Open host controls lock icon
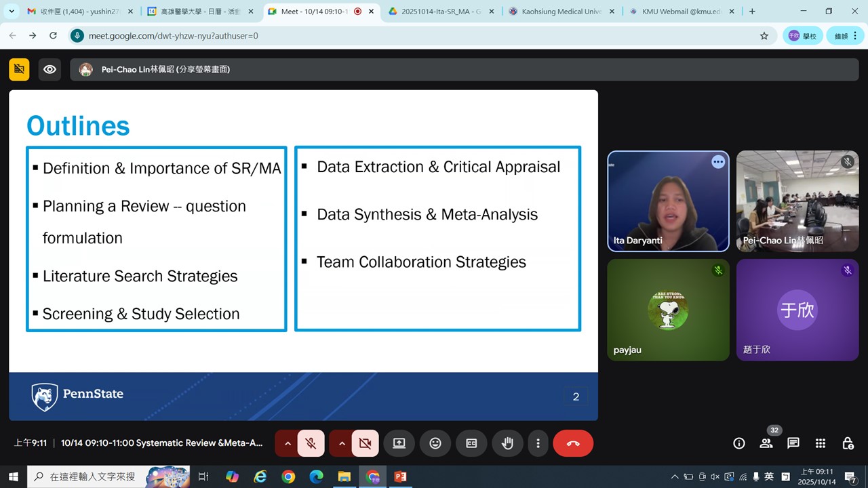868x488 pixels. click(848, 443)
